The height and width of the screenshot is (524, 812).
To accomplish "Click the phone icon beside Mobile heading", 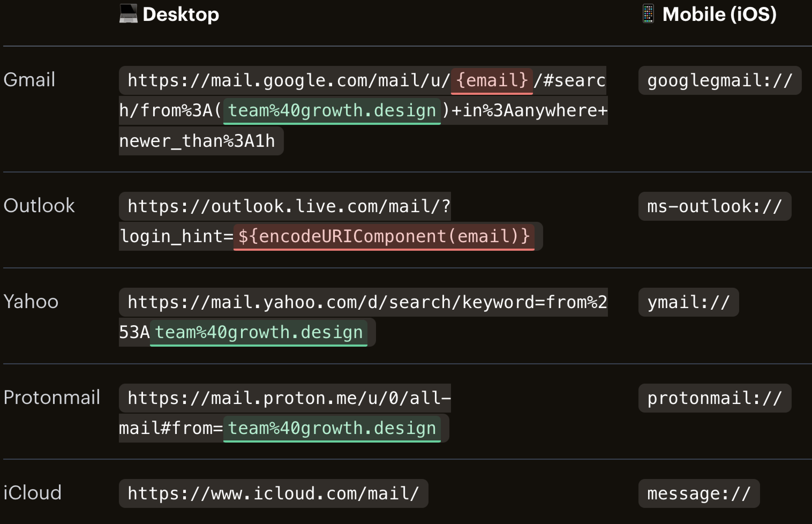I will pos(648,14).
